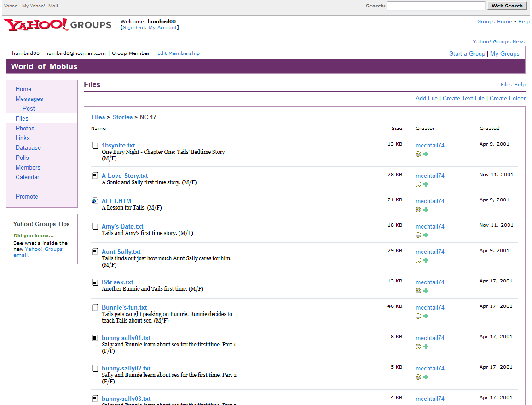Open the Messages section in the sidebar

[29, 99]
